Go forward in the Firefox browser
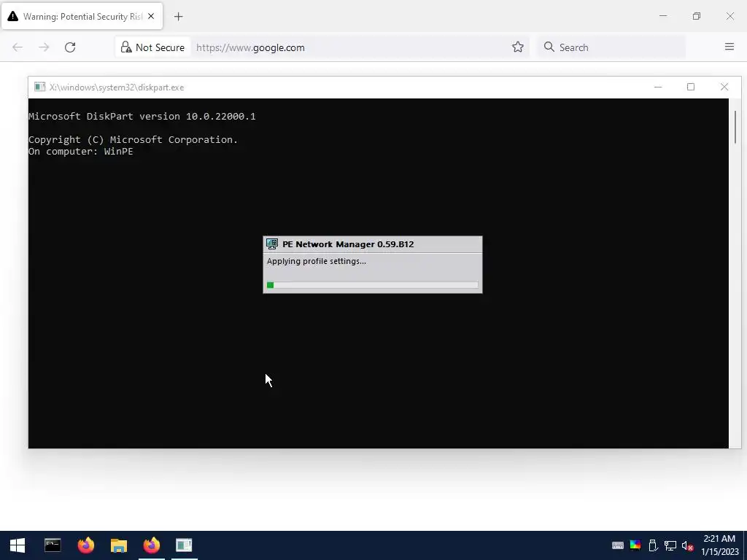The width and height of the screenshot is (747, 560). (x=44, y=47)
